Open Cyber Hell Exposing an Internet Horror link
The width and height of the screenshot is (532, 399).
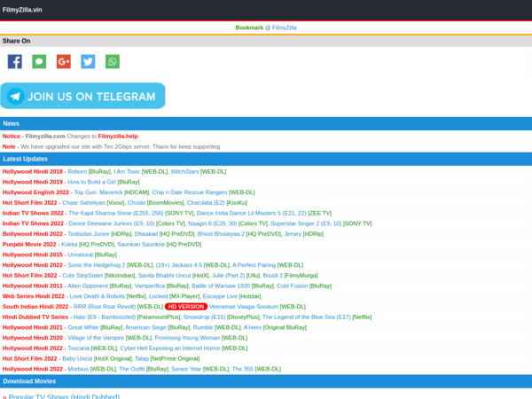170,348
